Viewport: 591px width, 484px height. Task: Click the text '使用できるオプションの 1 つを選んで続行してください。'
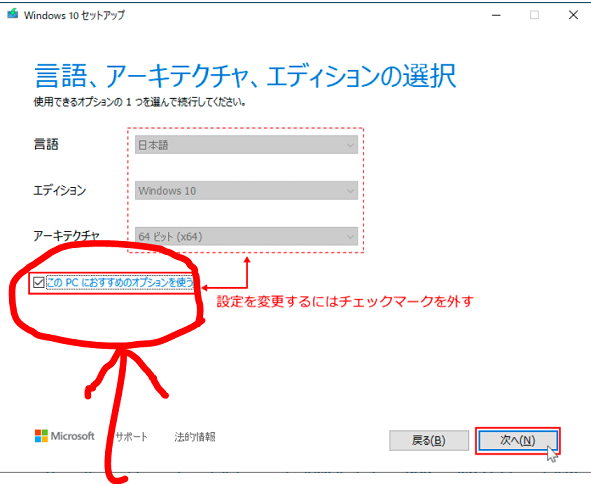tap(140, 102)
